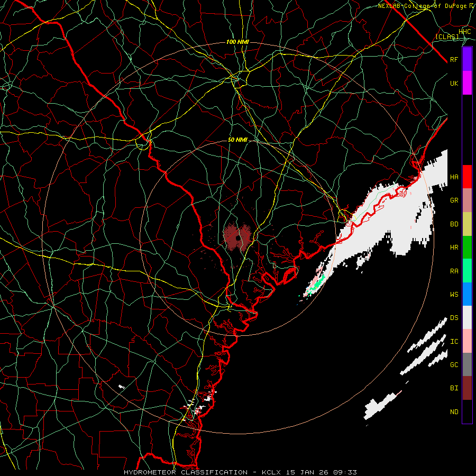
Task: Click the GR legend label
Action: [x=454, y=200]
